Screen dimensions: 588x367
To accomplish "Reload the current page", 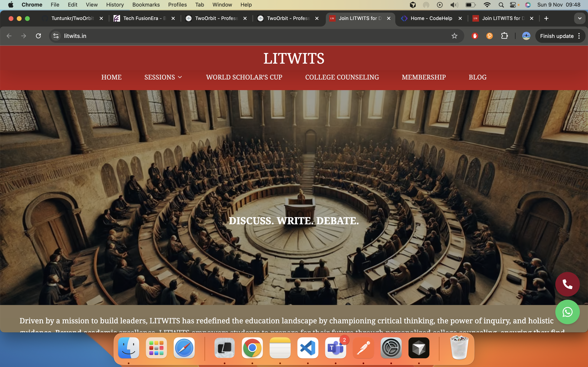I will pos(39,36).
